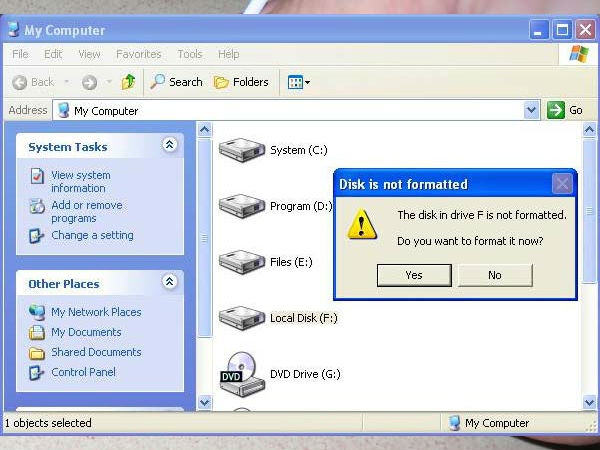Viewport: 600px width, 450px height.
Task: Click No in the format dialog
Action: coord(495,275)
